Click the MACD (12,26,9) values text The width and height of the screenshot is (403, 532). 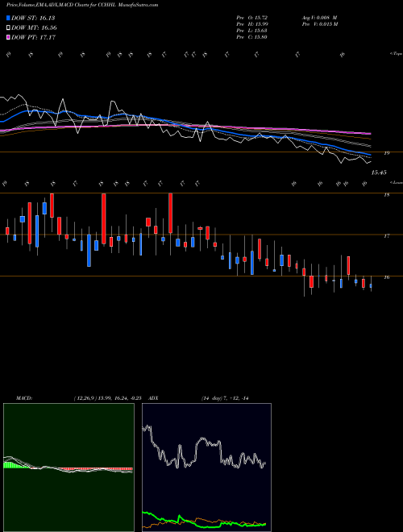(110, 398)
